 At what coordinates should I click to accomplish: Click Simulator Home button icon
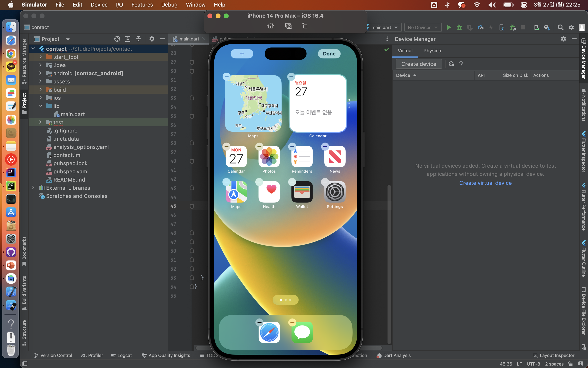click(x=271, y=26)
